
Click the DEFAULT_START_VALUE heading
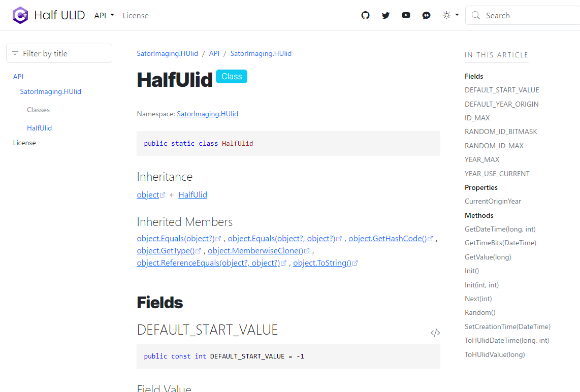click(207, 330)
